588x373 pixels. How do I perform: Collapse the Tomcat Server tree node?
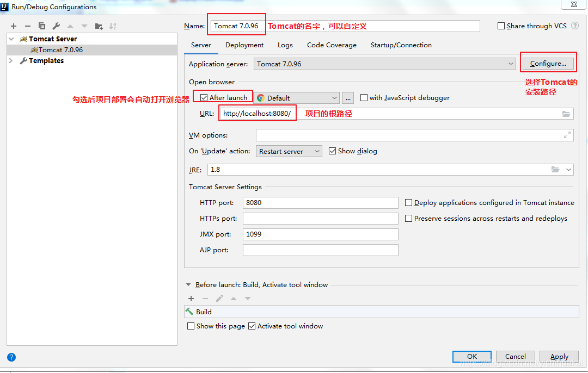tap(11, 39)
